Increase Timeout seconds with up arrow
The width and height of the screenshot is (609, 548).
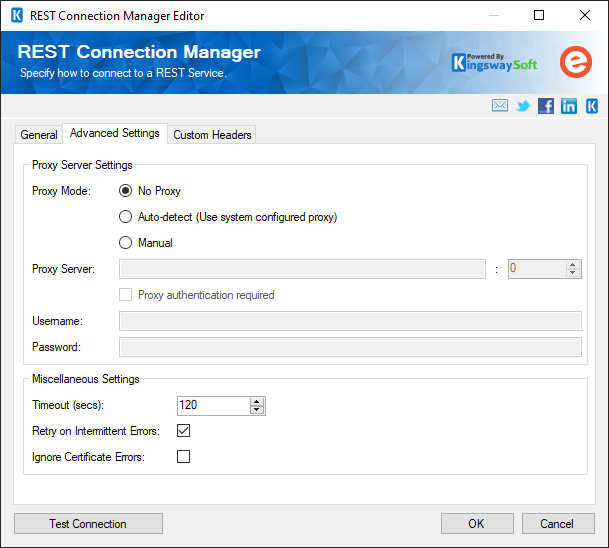[257, 402]
